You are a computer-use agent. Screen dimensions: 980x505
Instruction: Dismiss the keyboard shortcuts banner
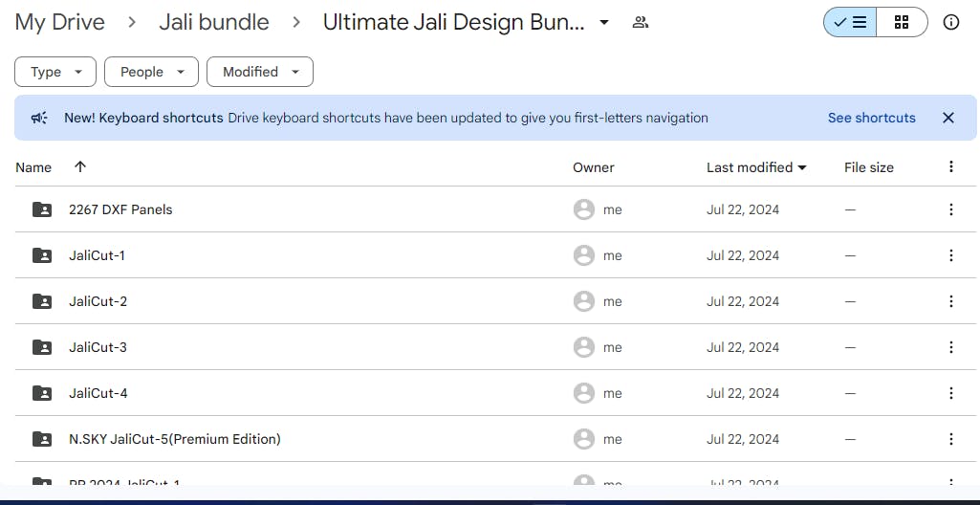point(948,118)
